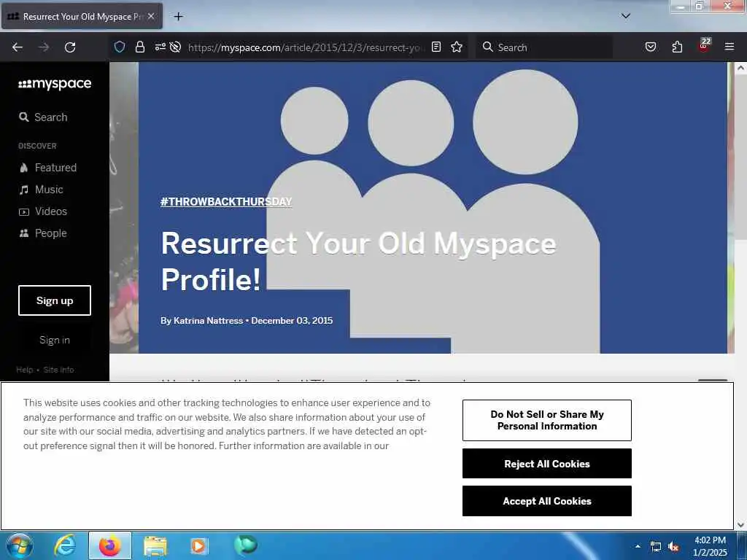Open the tracking protection shield icon

120,47
